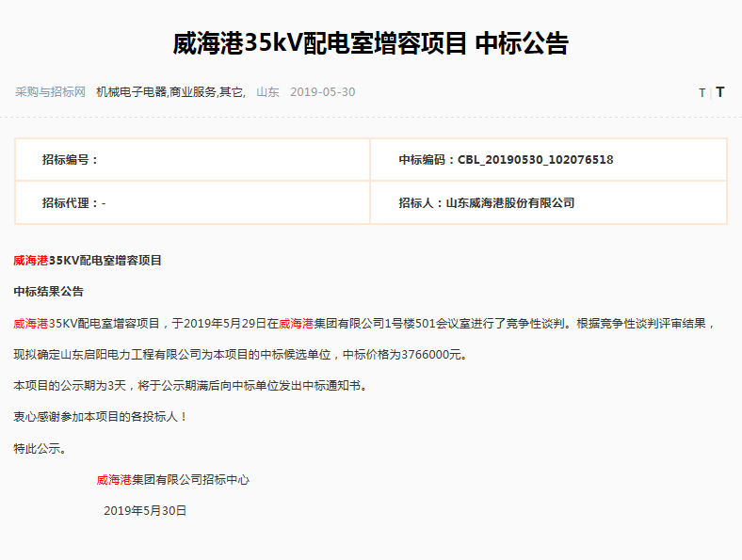Click red 威海港 in 集团有限公司招标中心 signature
Image resolution: width=742 pixels, height=560 pixels.
coord(114,480)
